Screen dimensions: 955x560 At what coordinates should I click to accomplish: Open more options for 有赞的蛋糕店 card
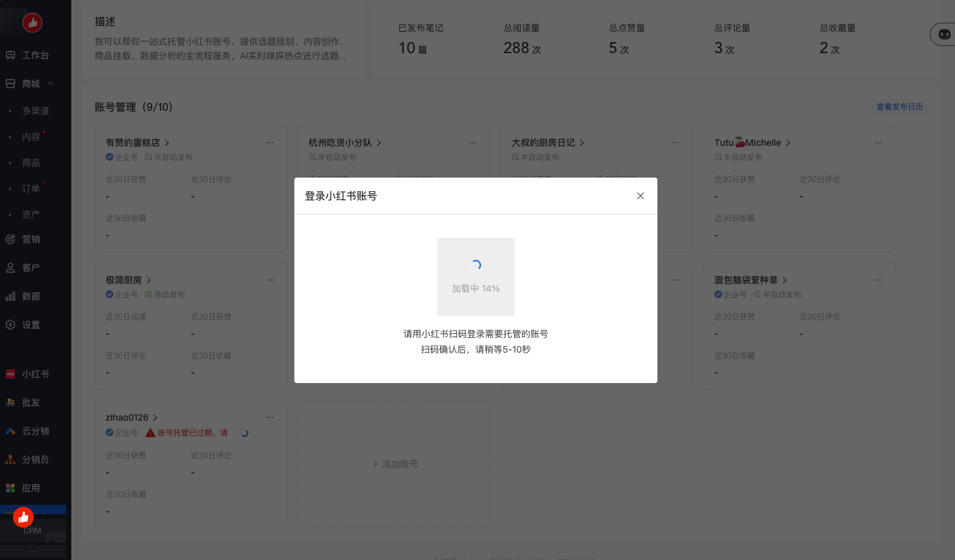coord(270,143)
